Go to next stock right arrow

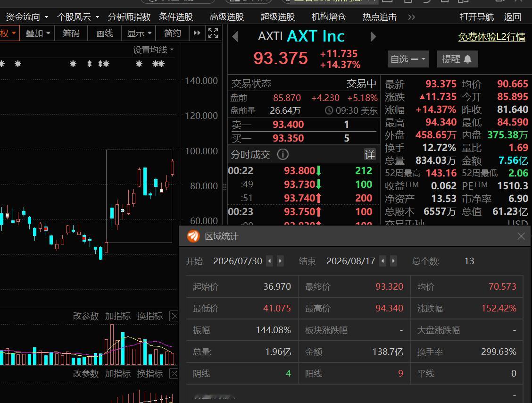pyautogui.click(x=373, y=36)
